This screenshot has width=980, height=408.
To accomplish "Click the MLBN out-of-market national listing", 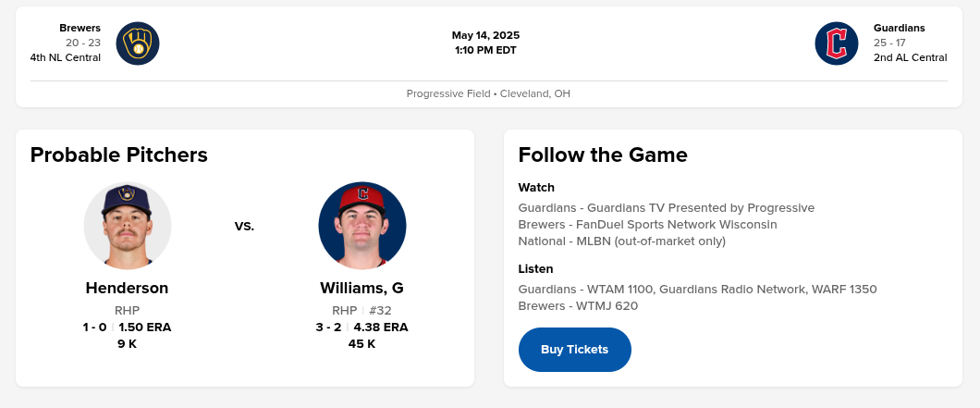I will pyautogui.click(x=621, y=241).
